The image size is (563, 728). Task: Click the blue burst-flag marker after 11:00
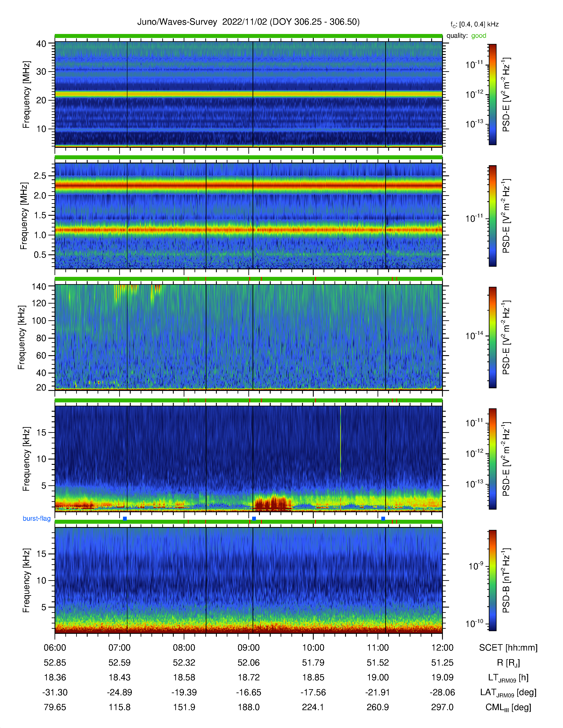pos(383,518)
